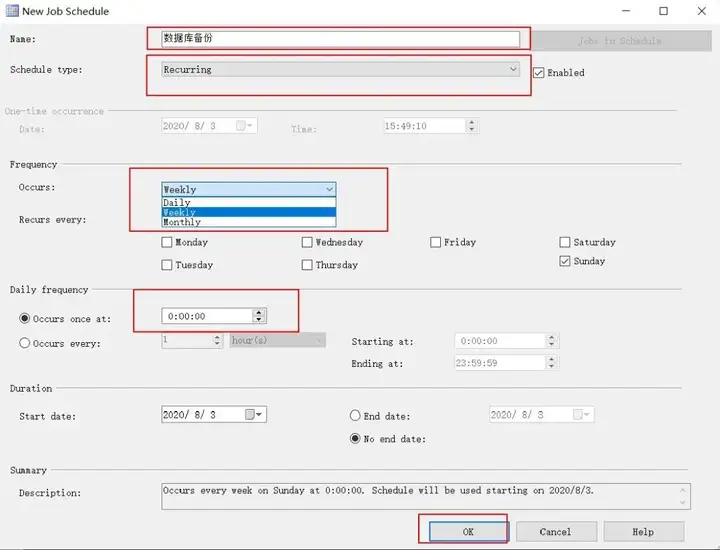Viewport: 720px width, 550px height.
Task: Expand the Schedule type dropdown
Action: click(x=513, y=70)
